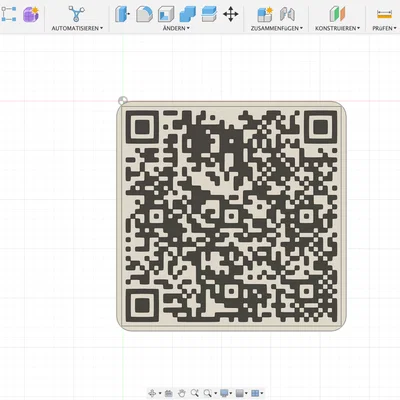Select the Automate tool icon
The width and height of the screenshot is (400, 400).
76,13
